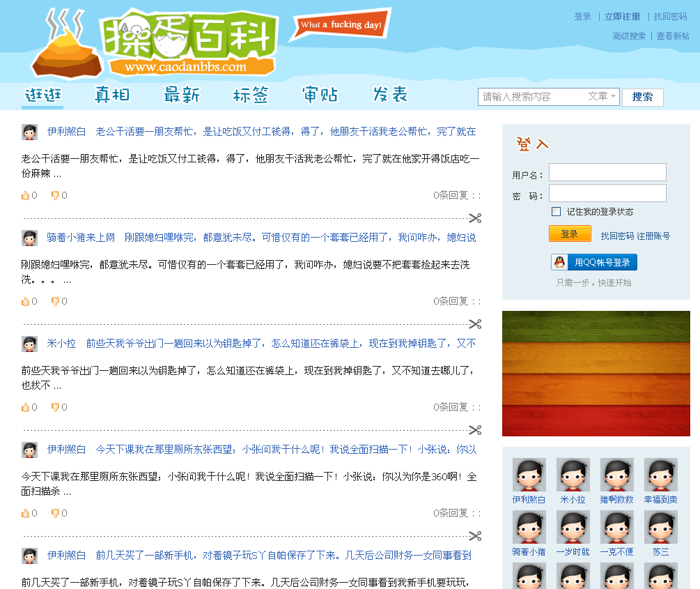Upvote the 今天下课 post
Screen dimensions: 700x589
(x=26, y=513)
